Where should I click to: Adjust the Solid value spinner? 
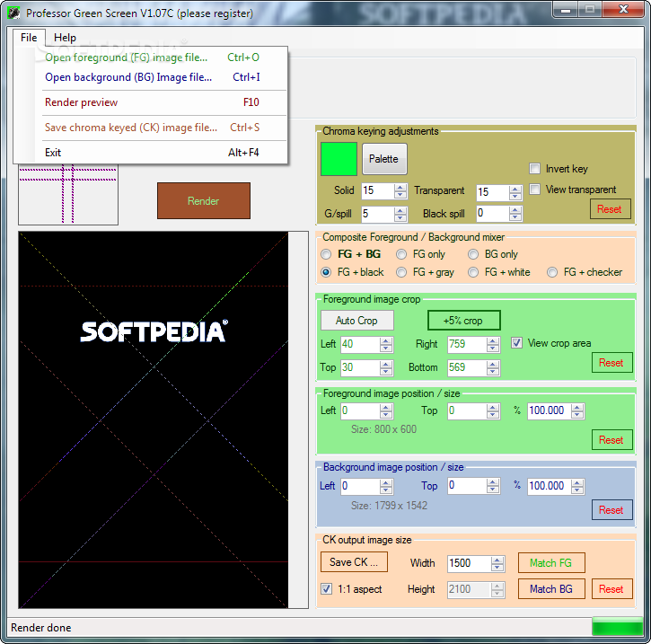(400, 191)
